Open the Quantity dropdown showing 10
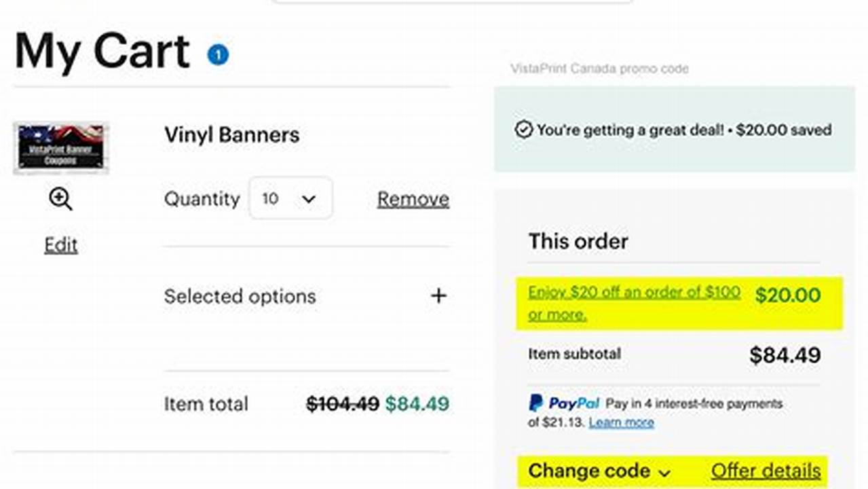868x489 pixels. (x=290, y=198)
